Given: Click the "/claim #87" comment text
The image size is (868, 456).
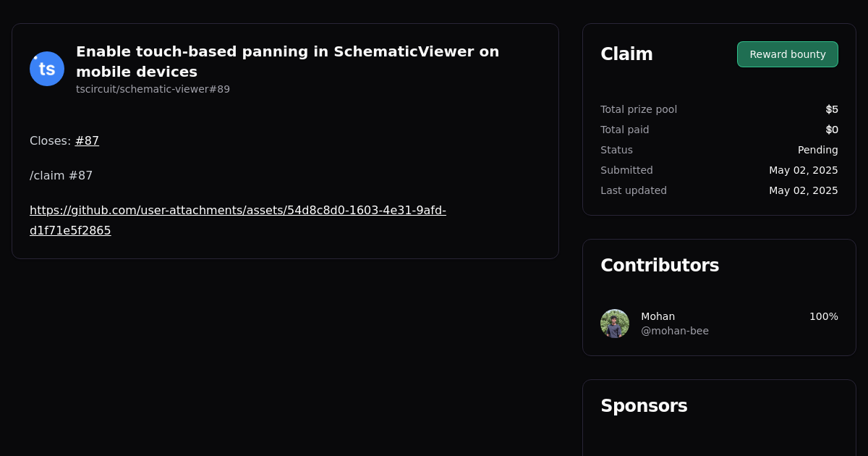Looking at the screenshot, I should [61, 176].
